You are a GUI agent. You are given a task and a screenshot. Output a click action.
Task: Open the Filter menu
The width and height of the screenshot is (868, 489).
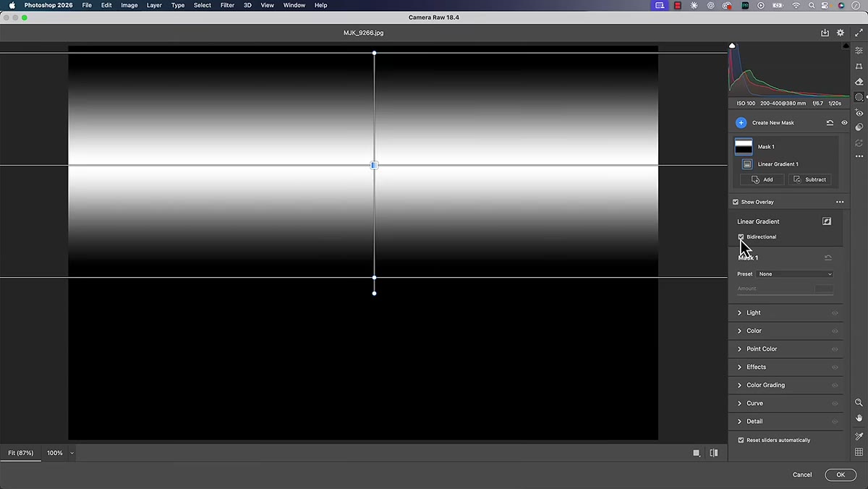pyautogui.click(x=227, y=5)
